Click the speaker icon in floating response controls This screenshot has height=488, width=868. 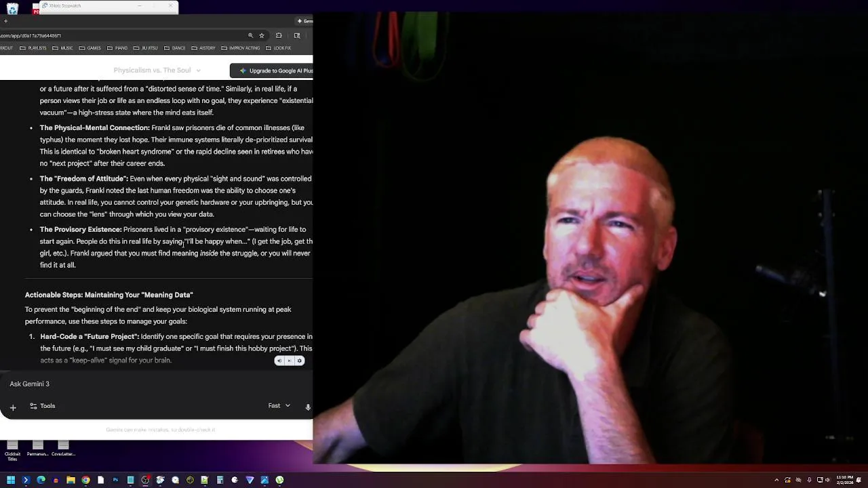pyautogui.click(x=279, y=361)
